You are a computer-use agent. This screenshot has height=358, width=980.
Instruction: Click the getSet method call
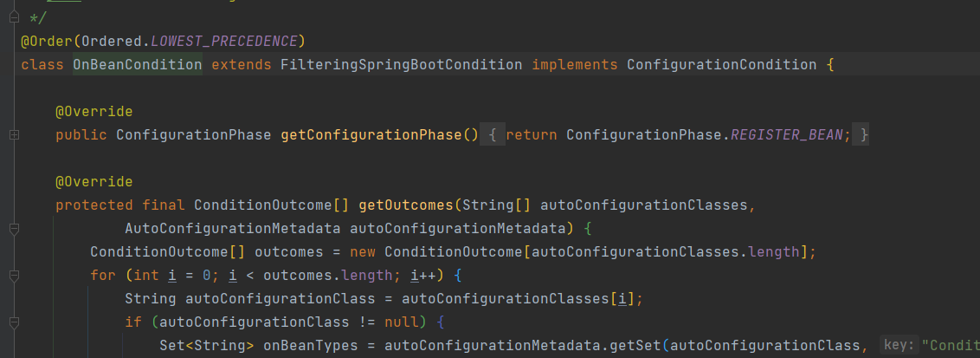click(x=639, y=346)
